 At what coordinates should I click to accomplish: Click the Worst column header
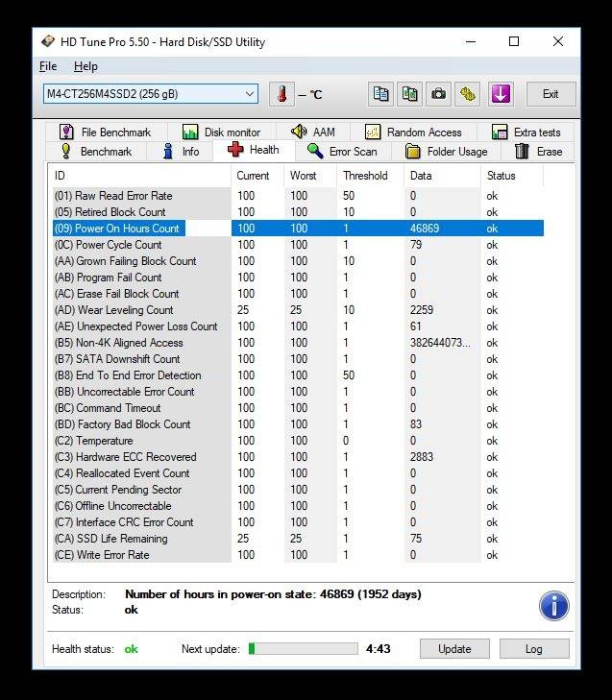point(310,176)
